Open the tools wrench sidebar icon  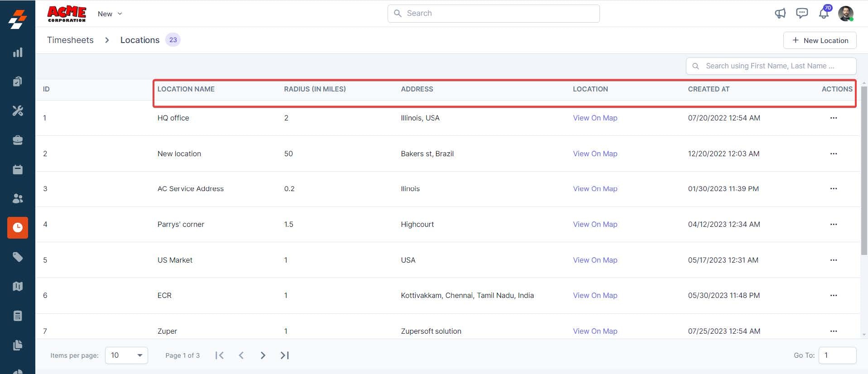coord(18,111)
